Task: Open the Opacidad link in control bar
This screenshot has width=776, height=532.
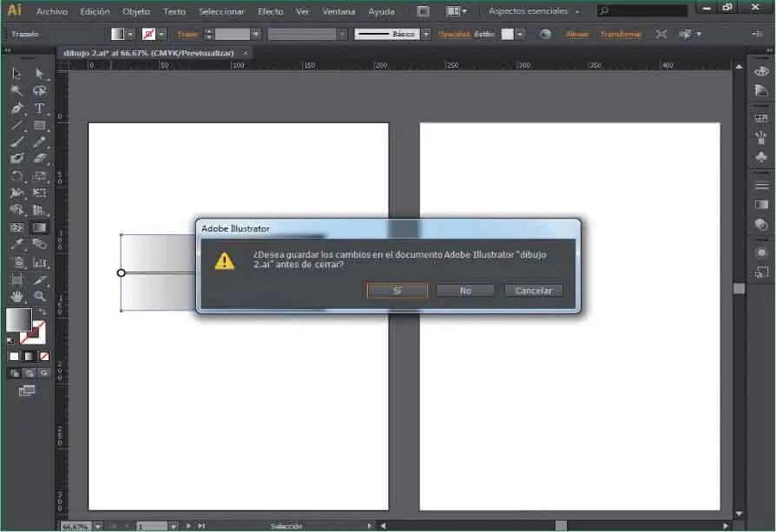Action: [x=454, y=34]
